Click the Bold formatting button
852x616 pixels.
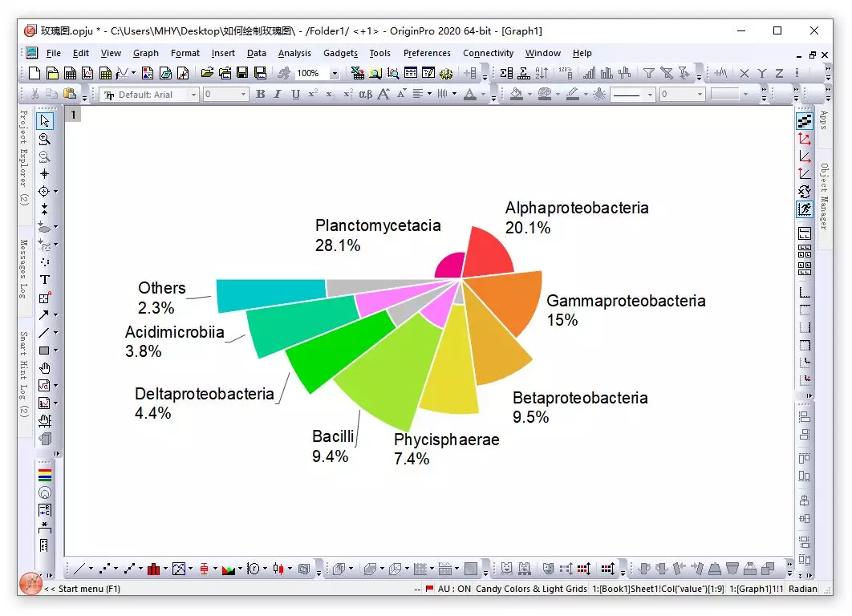260,94
